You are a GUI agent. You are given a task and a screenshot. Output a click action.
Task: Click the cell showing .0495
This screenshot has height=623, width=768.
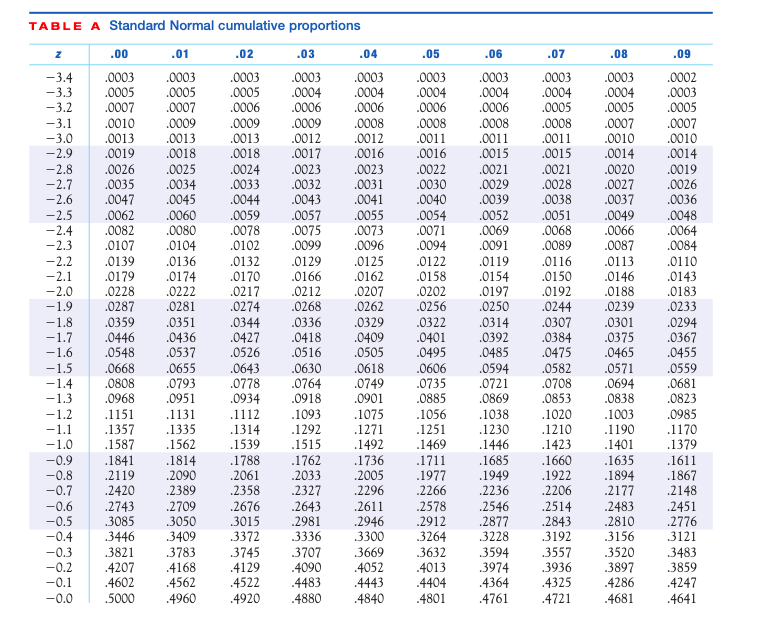click(432, 353)
